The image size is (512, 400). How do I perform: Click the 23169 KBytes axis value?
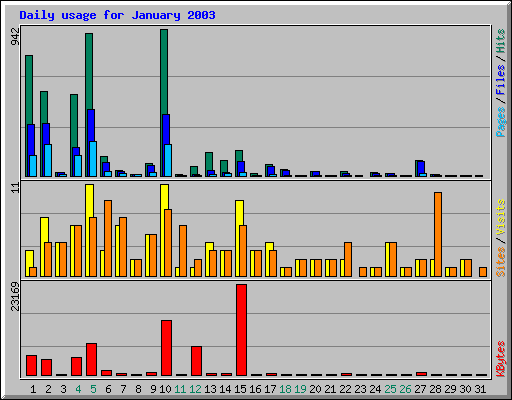(x=15, y=296)
